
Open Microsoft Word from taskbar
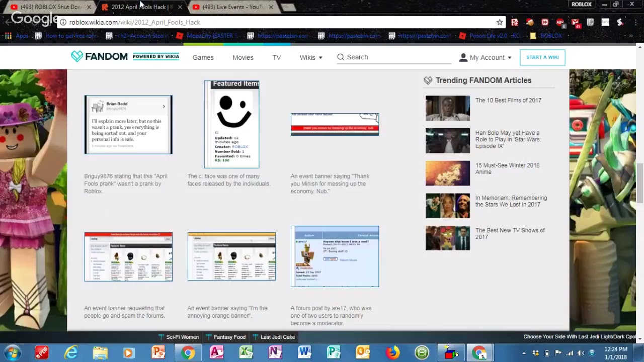(304, 352)
